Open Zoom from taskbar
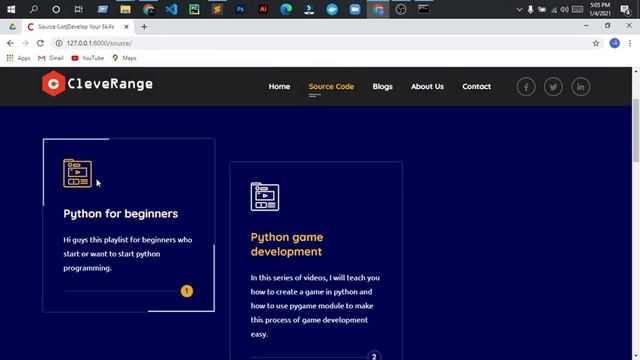640x360 pixels. (x=355, y=9)
